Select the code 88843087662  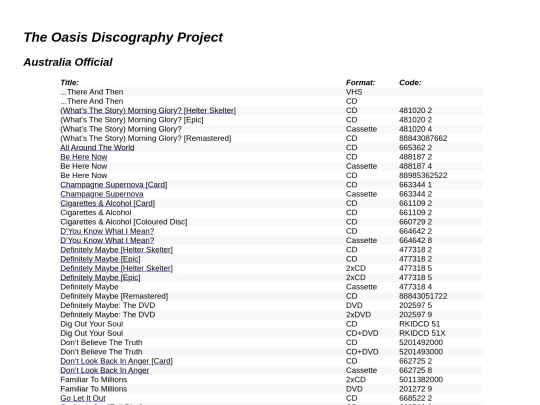(x=423, y=138)
